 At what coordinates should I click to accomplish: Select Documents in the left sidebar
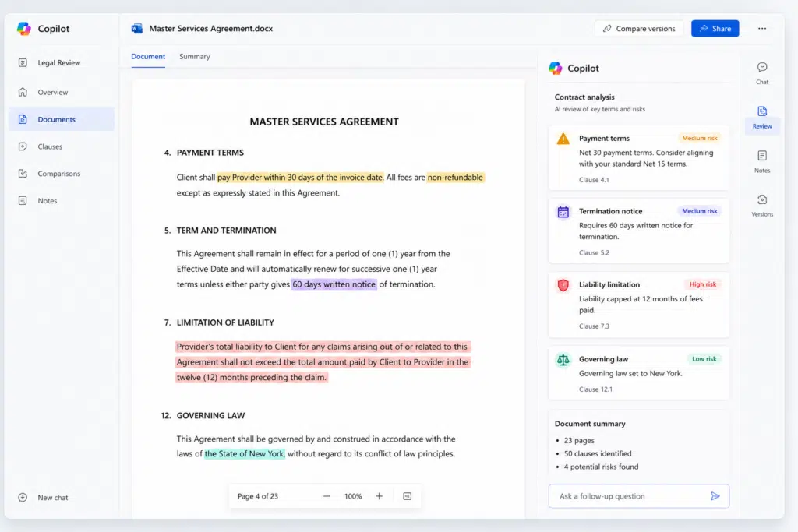(x=62, y=119)
